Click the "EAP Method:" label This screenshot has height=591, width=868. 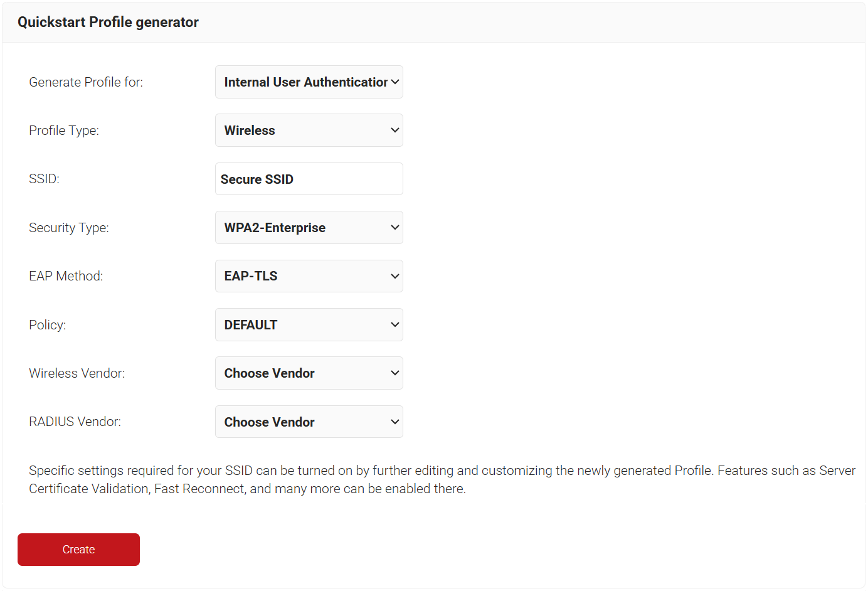pos(66,276)
